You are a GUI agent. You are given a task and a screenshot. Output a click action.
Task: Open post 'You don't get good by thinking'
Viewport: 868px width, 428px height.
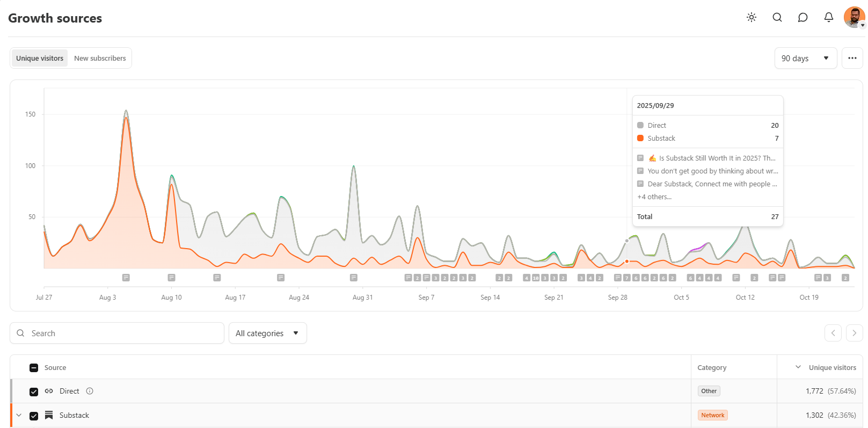click(x=713, y=171)
